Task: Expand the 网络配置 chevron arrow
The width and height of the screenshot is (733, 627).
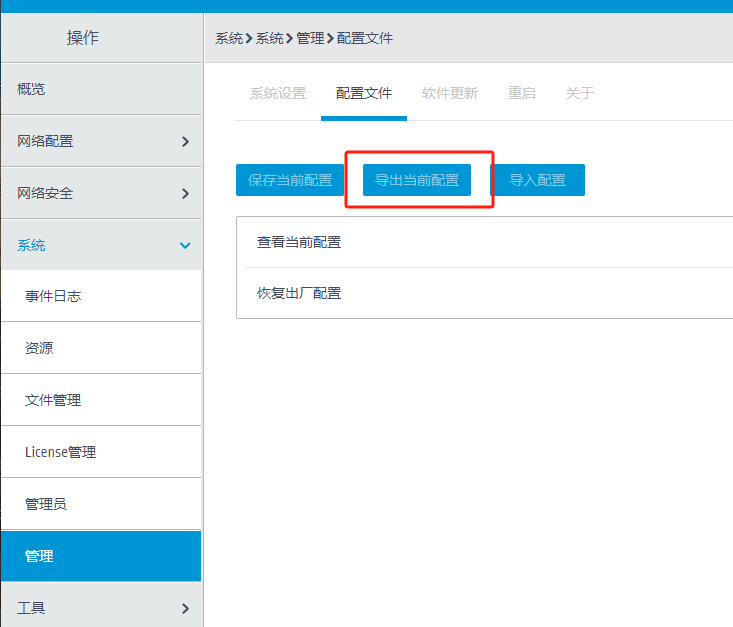Action: click(x=185, y=142)
